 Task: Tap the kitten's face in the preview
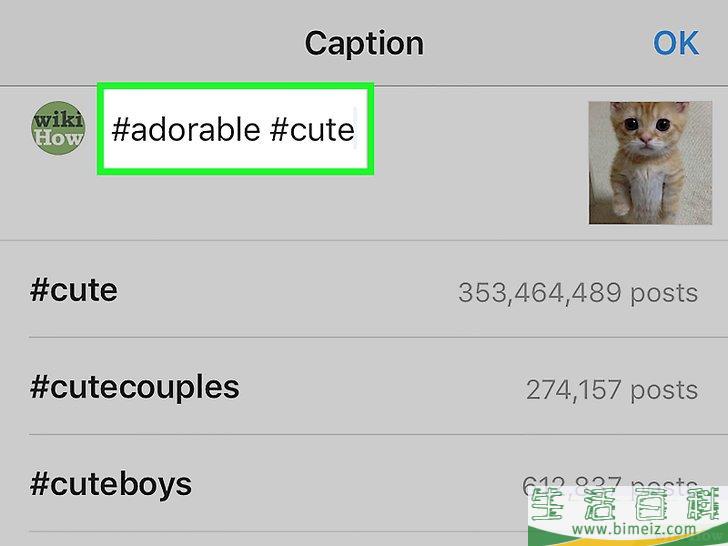coord(646,125)
